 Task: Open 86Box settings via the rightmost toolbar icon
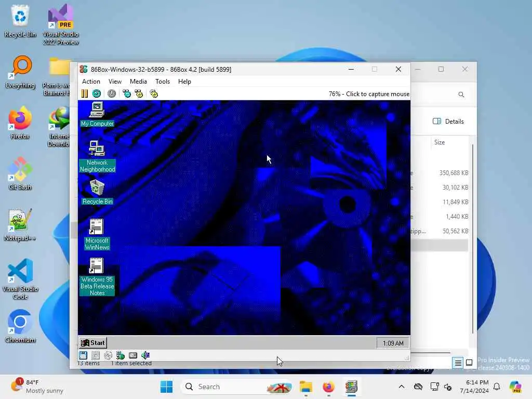tap(154, 94)
